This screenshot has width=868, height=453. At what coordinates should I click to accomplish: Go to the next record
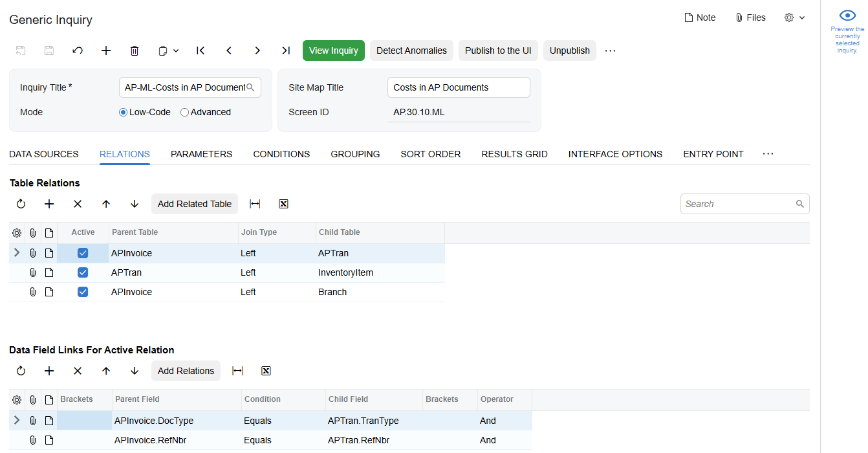(257, 50)
